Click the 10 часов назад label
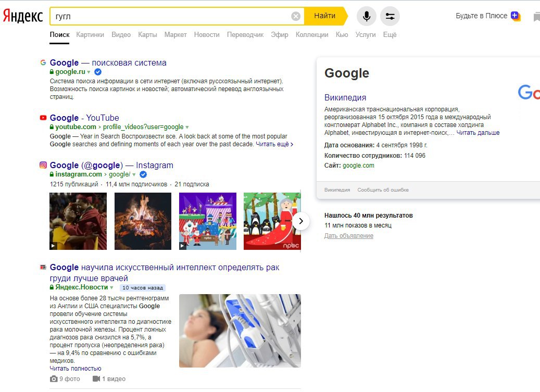 [143, 288]
